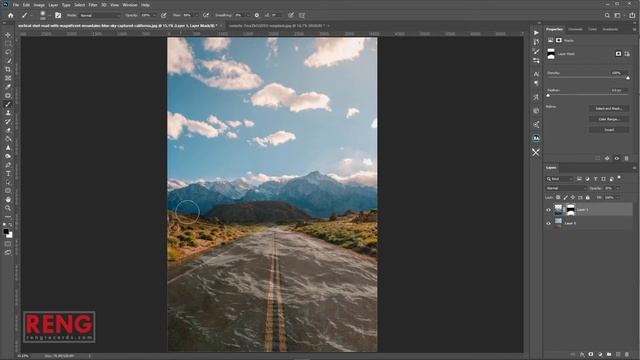Click the mask Feather slider handle
The image size is (640, 360).
[x=548, y=96]
